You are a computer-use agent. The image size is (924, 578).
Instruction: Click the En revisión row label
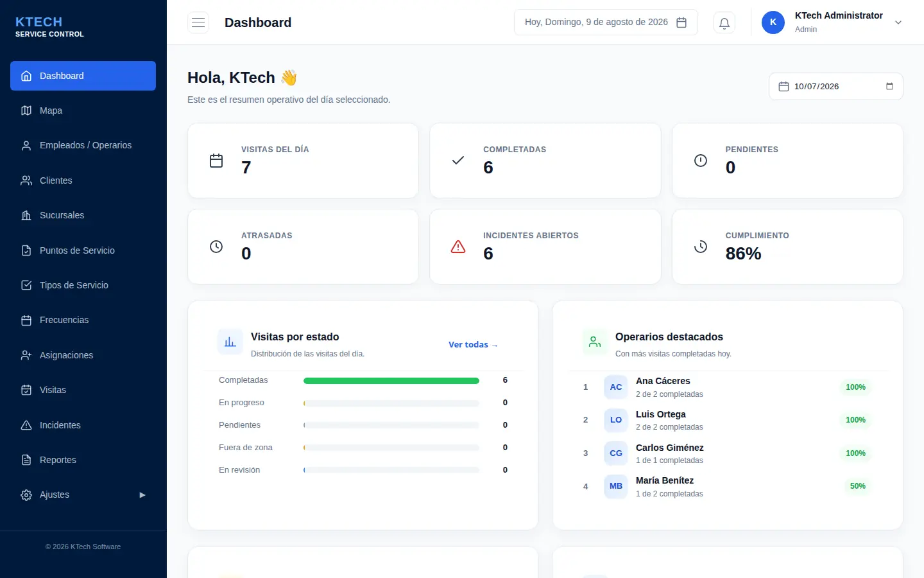click(x=239, y=470)
